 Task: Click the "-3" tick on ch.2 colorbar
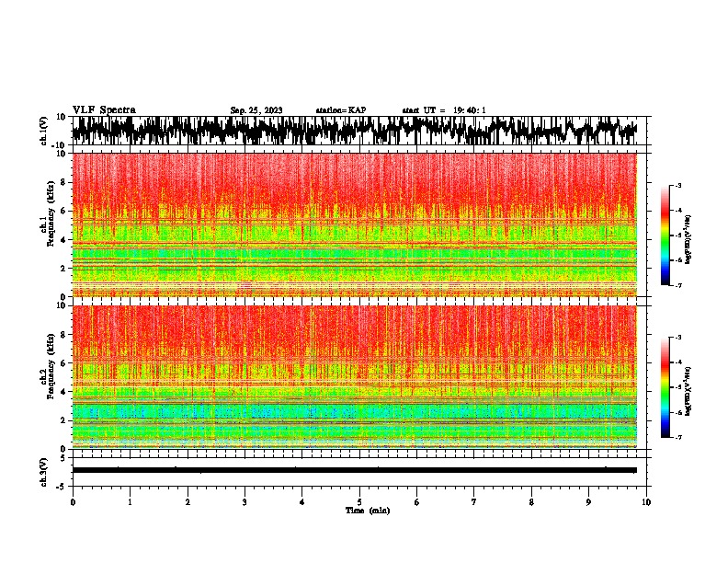coord(678,338)
